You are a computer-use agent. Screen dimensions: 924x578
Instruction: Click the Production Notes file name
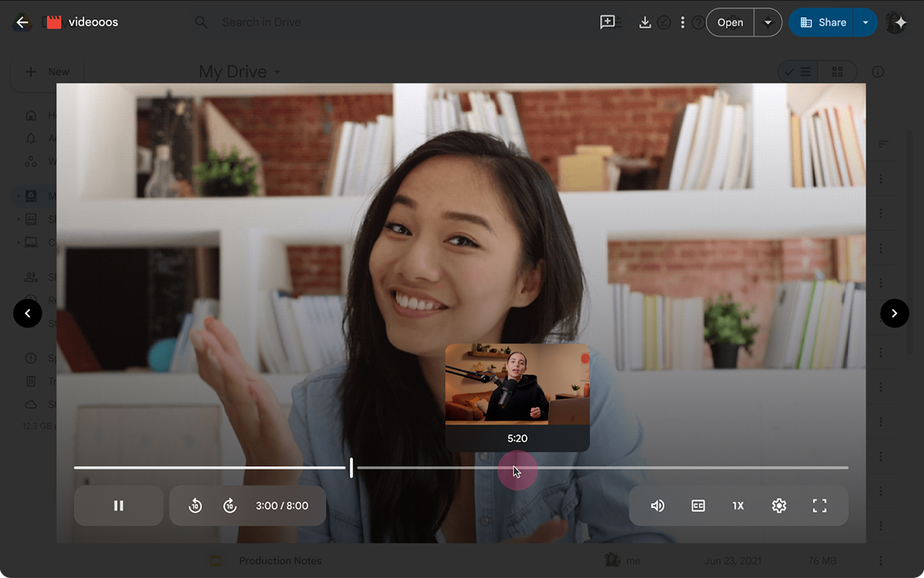[280, 560]
